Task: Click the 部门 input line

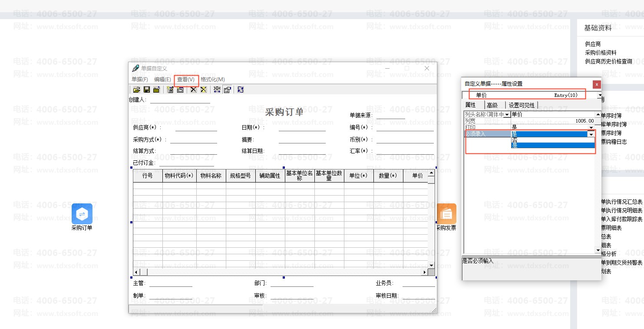Action: [x=292, y=283]
